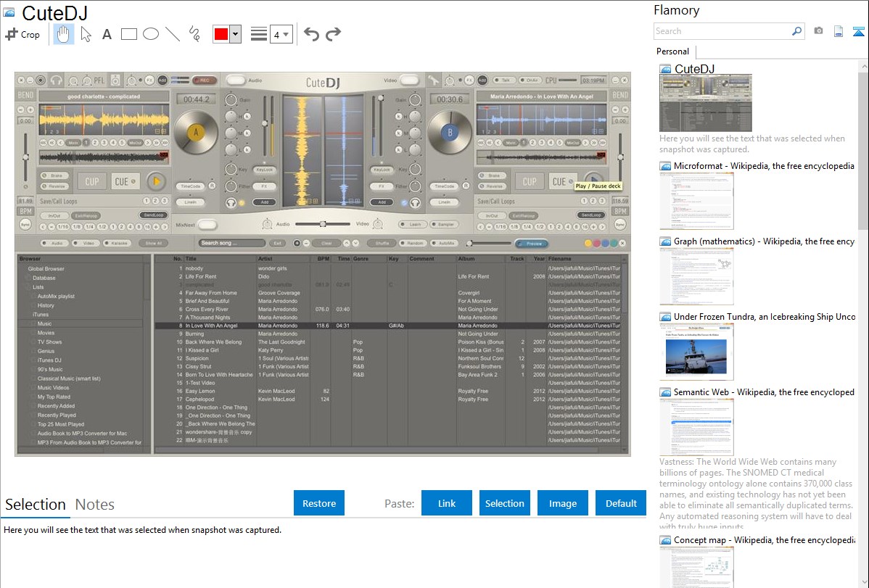Enable the Random playlist toggle
The width and height of the screenshot is (869, 588).
413,244
